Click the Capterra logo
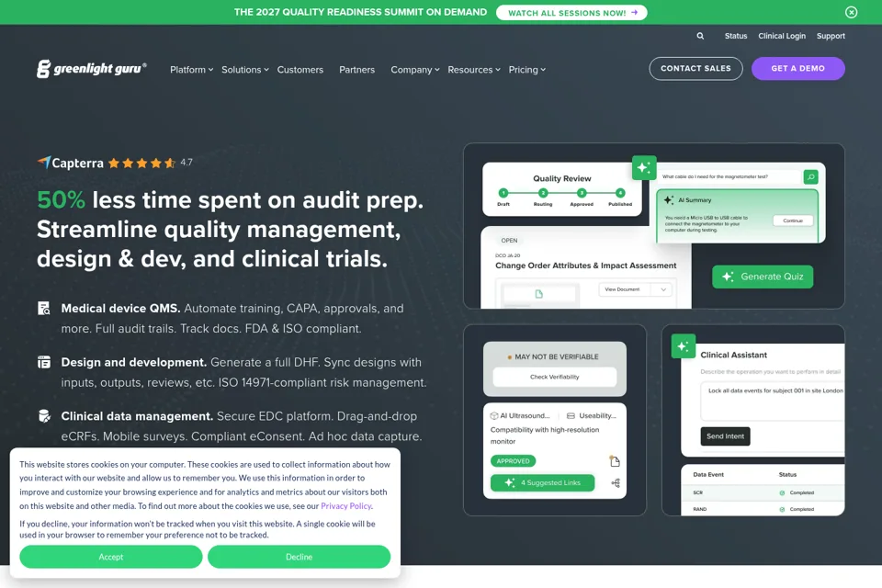 [71, 164]
